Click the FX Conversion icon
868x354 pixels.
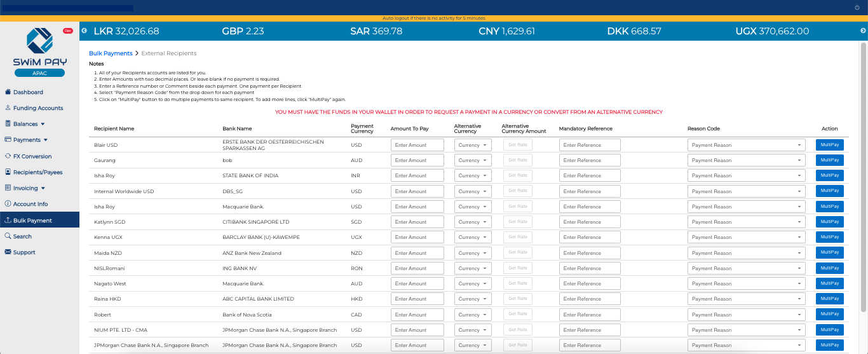coord(8,156)
